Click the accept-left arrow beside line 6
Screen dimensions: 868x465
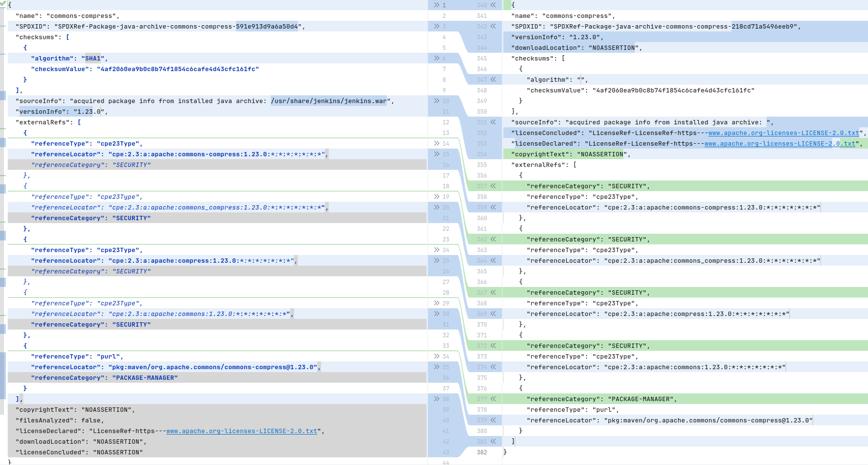[x=437, y=58]
